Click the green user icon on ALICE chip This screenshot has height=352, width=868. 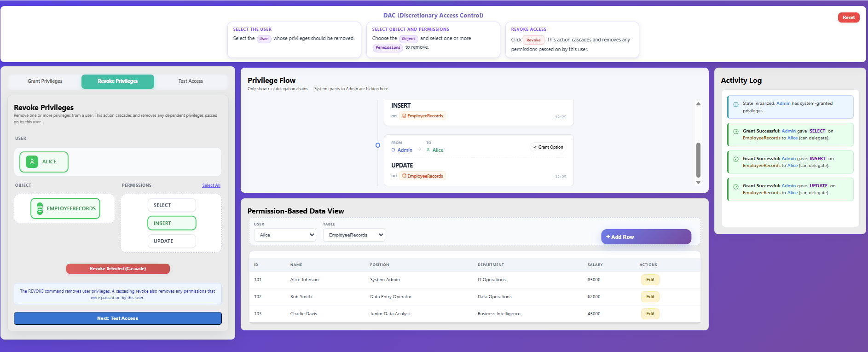click(x=32, y=162)
